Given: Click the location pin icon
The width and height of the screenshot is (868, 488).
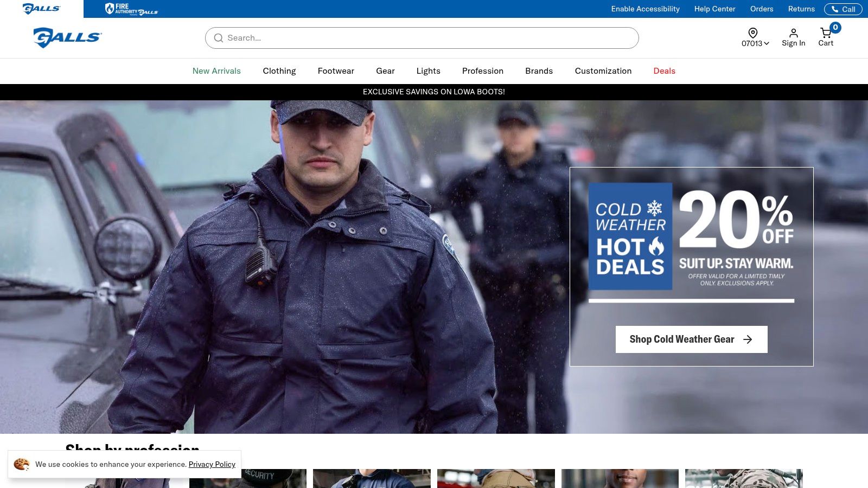Looking at the screenshot, I should [752, 33].
